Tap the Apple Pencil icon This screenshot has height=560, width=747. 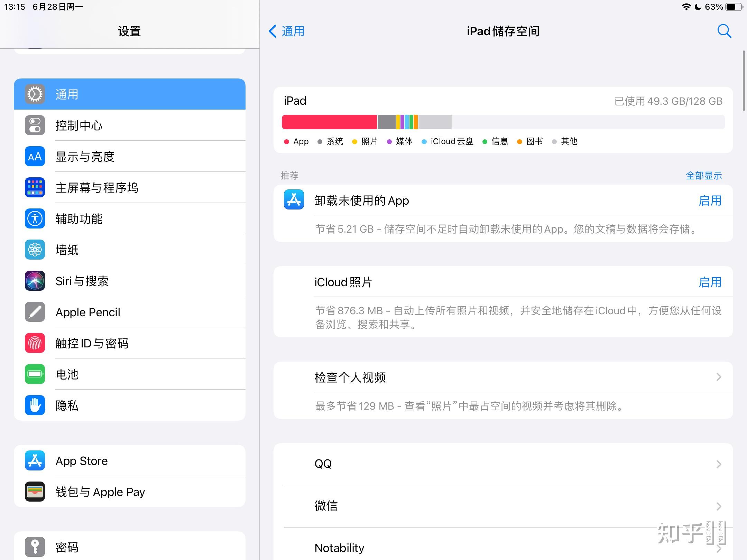(35, 312)
